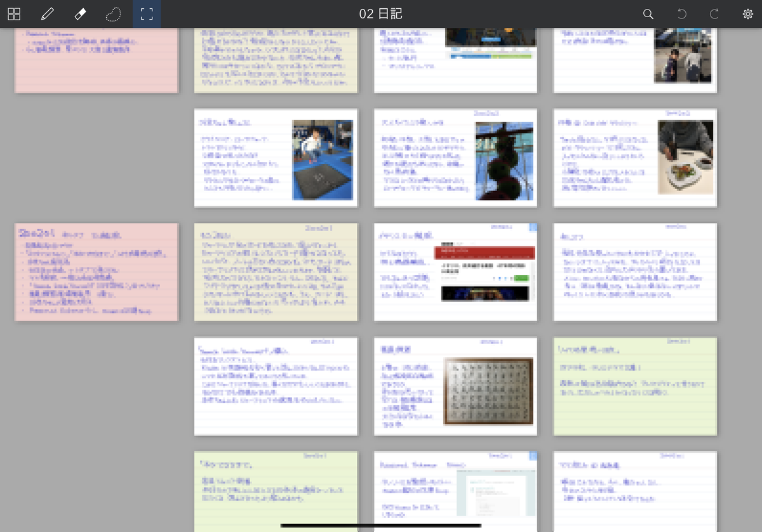Toggle the highlighted fullscreen view mode
Image resolution: width=762 pixels, height=532 pixels.
point(147,13)
